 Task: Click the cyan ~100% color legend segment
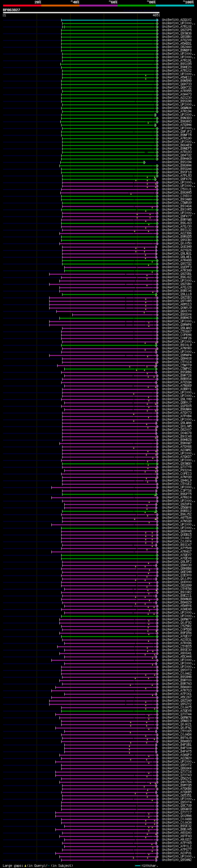pos(175,6)
